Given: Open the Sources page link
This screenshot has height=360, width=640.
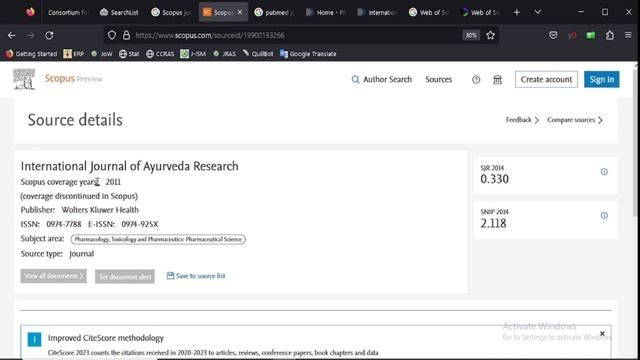Looking at the screenshot, I should tap(438, 80).
